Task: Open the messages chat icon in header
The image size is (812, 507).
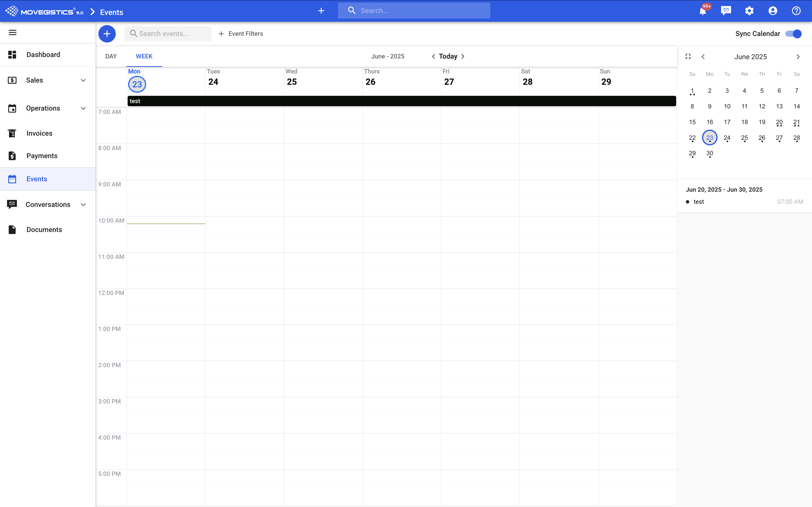Action: coord(726,11)
